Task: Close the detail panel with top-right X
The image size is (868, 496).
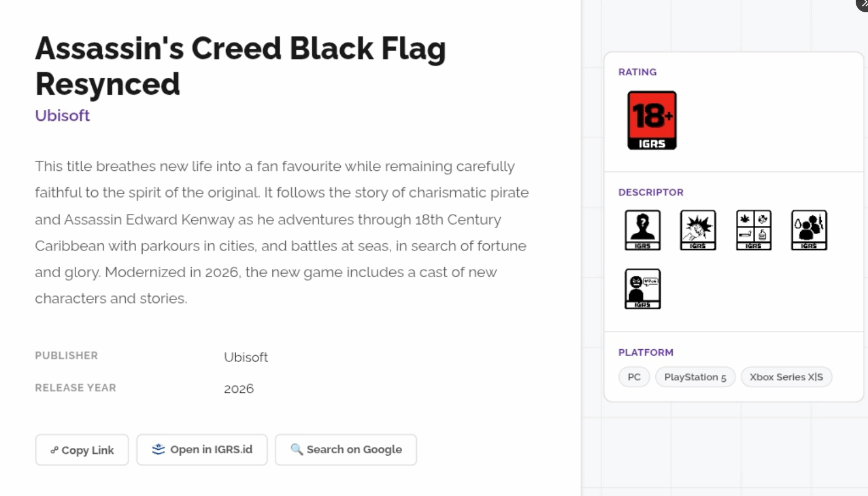Action: tap(863, 4)
